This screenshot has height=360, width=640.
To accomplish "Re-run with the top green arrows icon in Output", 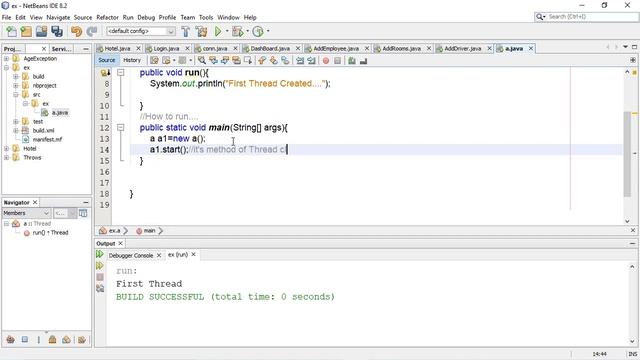I will pos(100,254).
